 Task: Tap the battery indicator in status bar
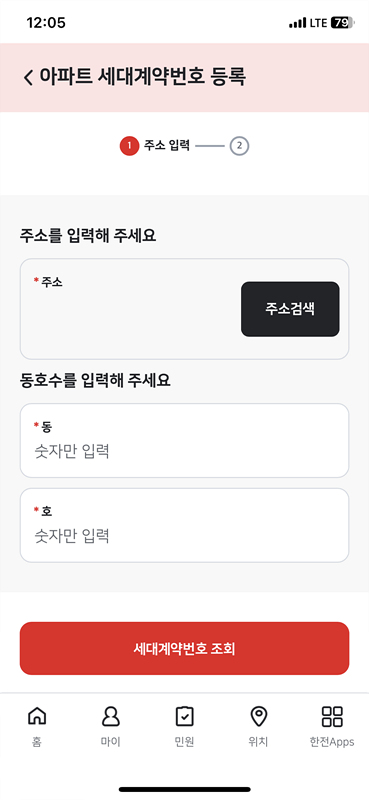coord(341,23)
